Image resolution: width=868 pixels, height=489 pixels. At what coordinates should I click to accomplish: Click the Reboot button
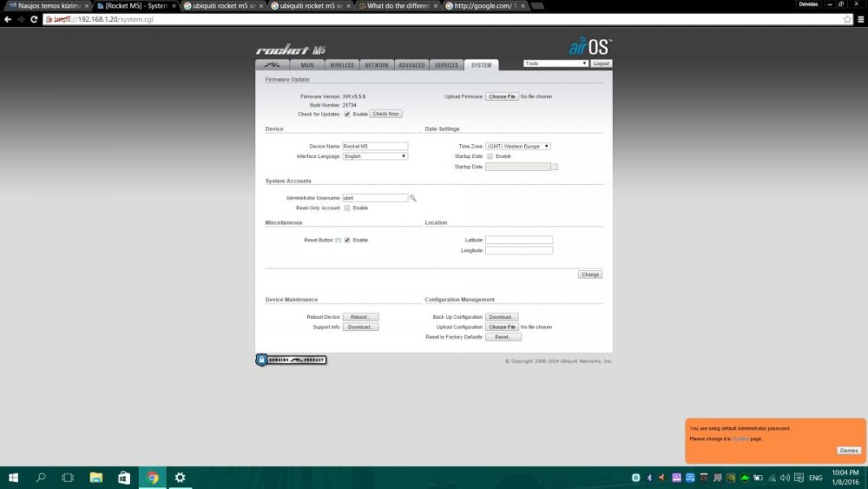coord(360,317)
